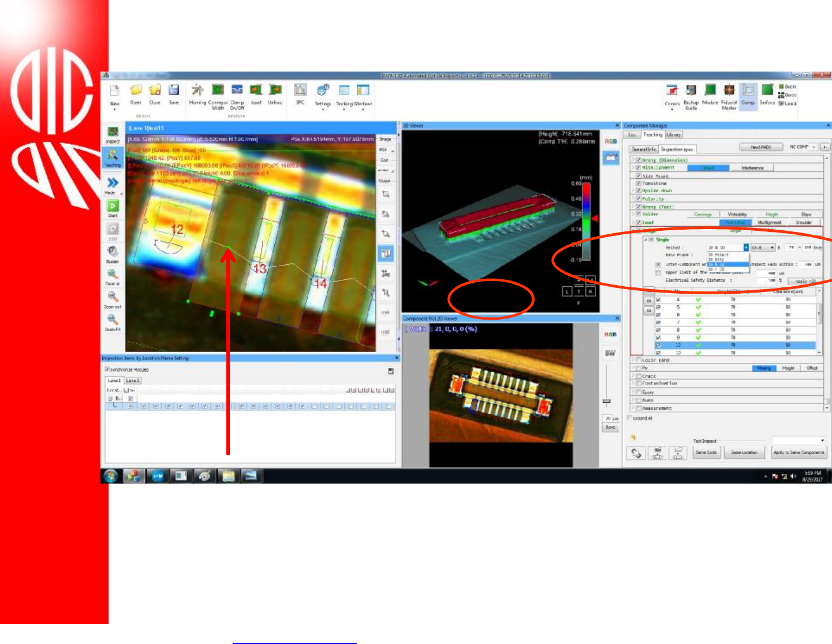Click the Save floppy disk icon

pos(174,95)
